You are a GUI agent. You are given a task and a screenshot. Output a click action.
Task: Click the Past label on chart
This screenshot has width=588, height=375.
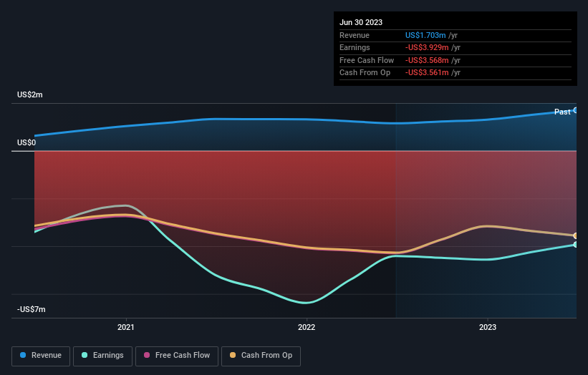(562, 112)
